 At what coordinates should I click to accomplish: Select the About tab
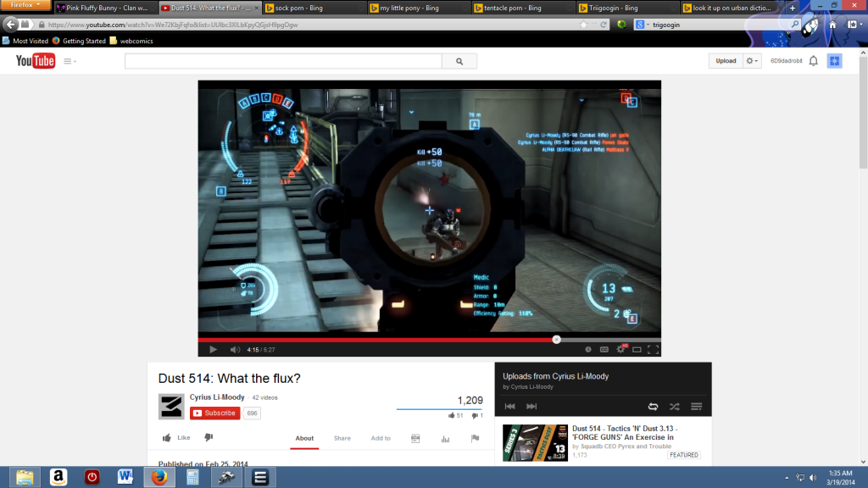click(304, 438)
